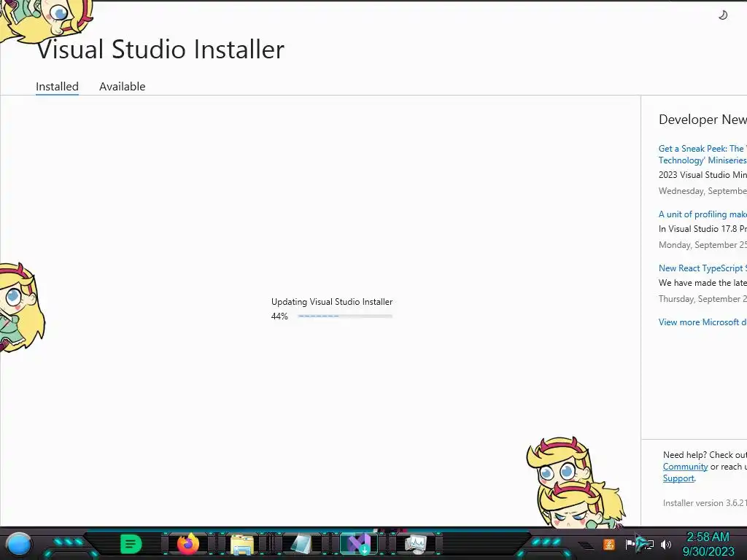Click the 'Wednesday, September' date text
This screenshot has width=747, height=560.
coord(703,191)
